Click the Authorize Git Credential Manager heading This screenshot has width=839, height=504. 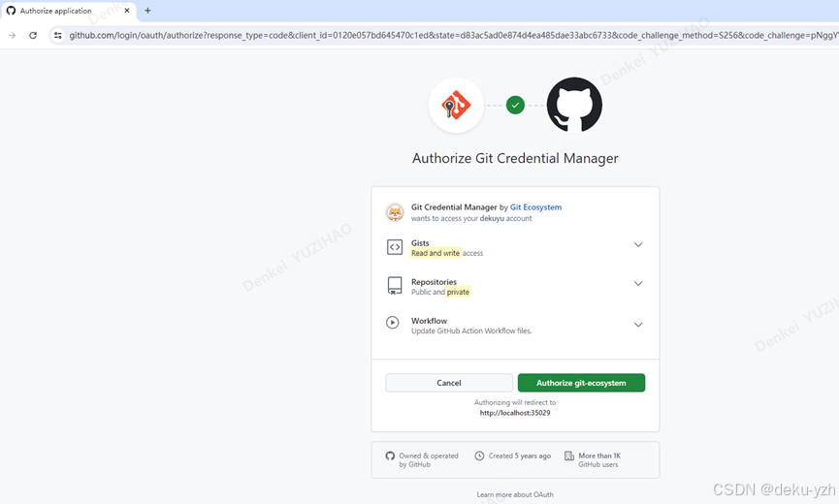tap(515, 158)
